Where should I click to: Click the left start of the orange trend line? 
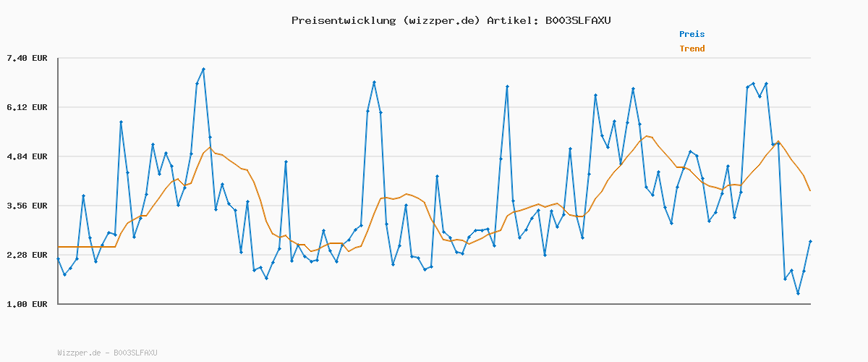pyautogui.click(x=58, y=247)
